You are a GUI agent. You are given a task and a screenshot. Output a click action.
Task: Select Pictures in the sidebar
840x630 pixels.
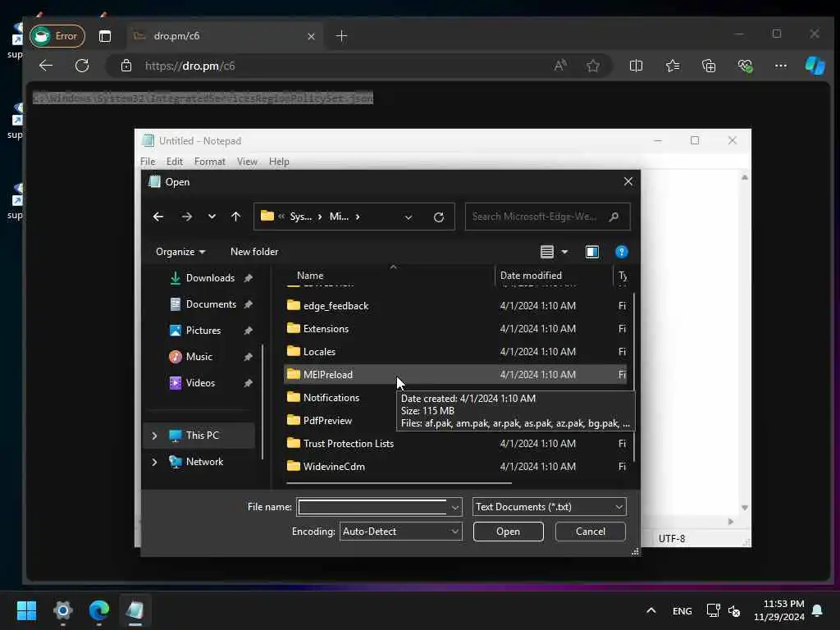pos(203,331)
